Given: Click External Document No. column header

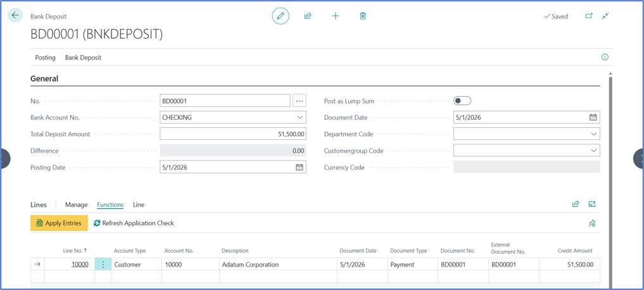Looking at the screenshot, I should tap(508, 248).
